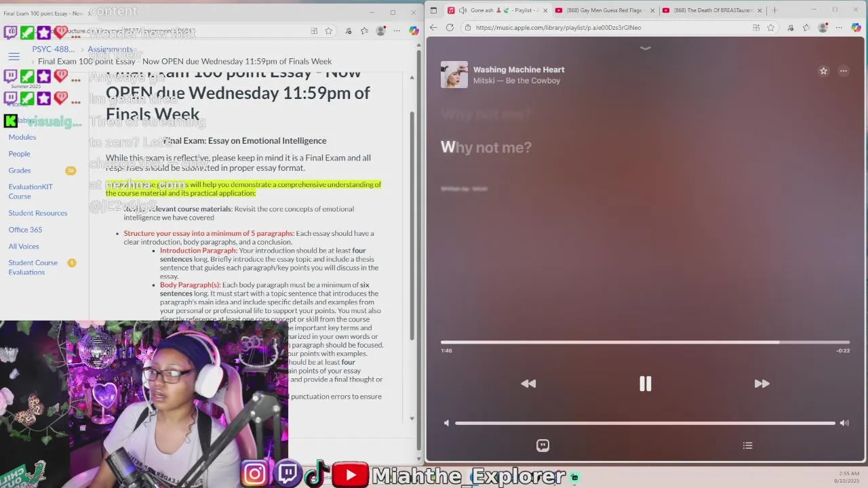The width and height of the screenshot is (868, 488).
Task: Open Modules in the course menu
Action: [22, 137]
